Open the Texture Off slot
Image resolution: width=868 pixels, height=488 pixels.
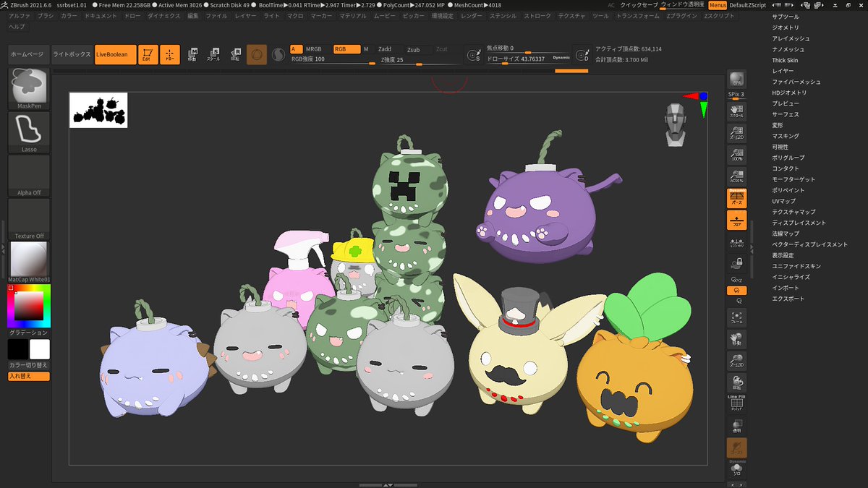pos(29,218)
